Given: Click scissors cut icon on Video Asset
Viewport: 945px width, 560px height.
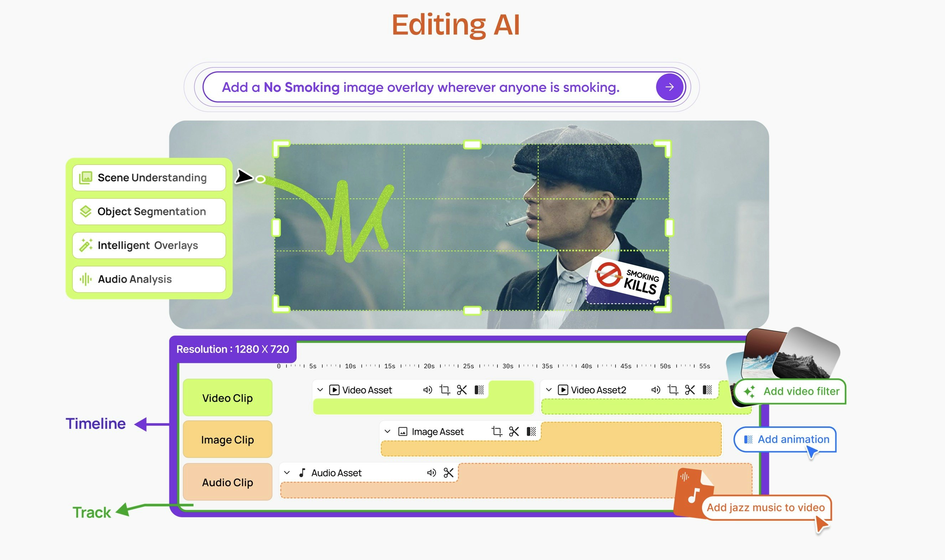Looking at the screenshot, I should (x=462, y=390).
